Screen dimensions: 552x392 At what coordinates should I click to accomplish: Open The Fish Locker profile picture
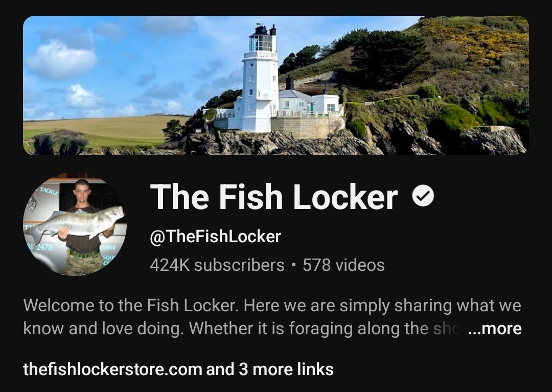[x=75, y=224]
